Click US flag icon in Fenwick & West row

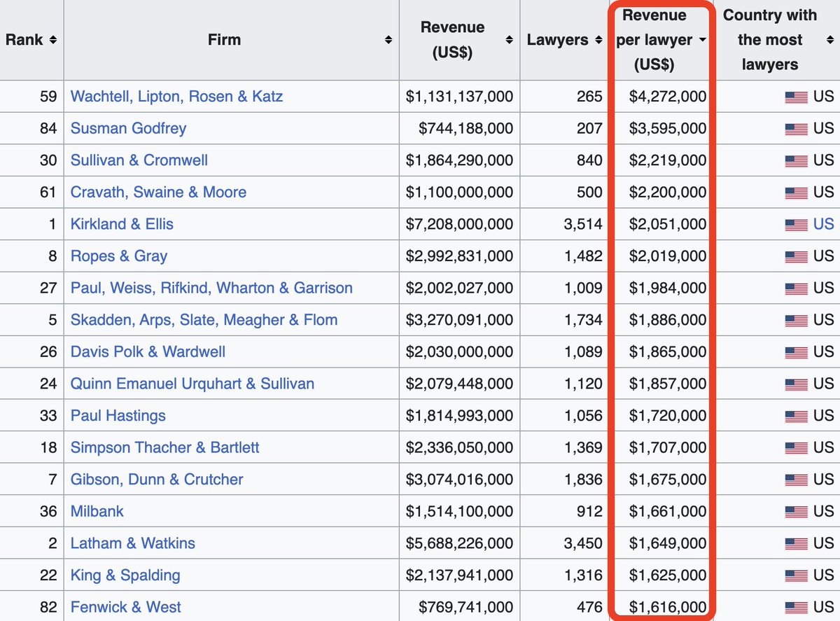797,608
